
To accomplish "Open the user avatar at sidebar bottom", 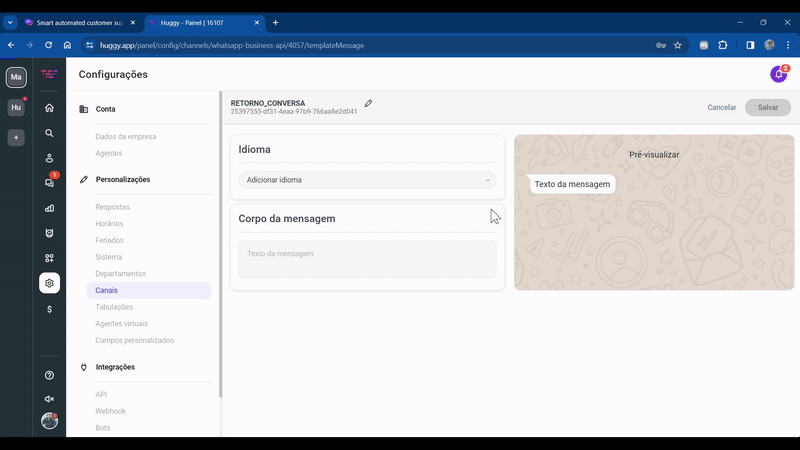I will pyautogui.click(x=49, y=421).
